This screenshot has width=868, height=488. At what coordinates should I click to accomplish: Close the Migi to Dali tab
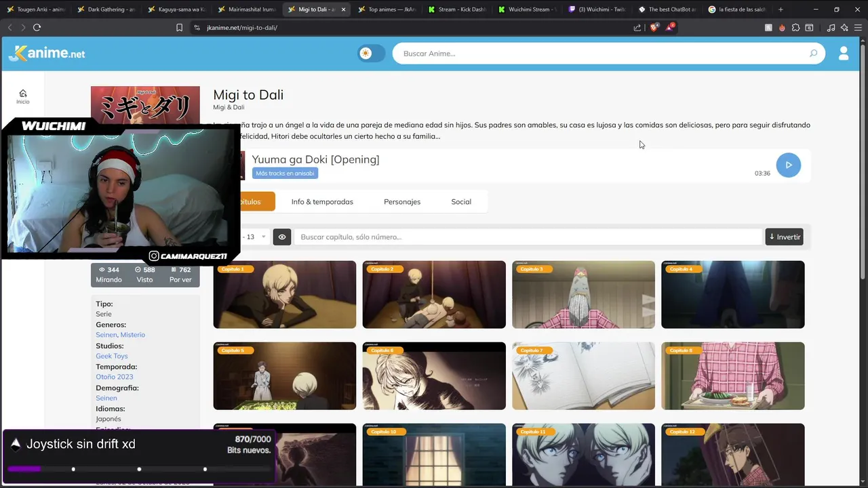(344, 9)
